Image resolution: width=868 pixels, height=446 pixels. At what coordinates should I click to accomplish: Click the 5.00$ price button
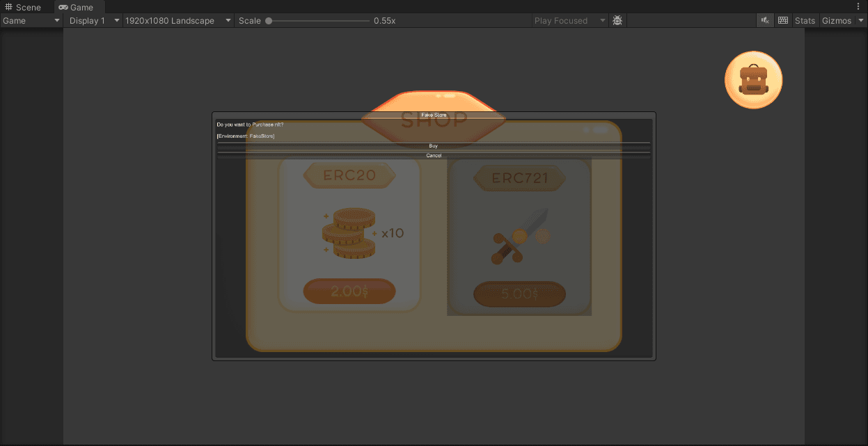click(519, 294)
